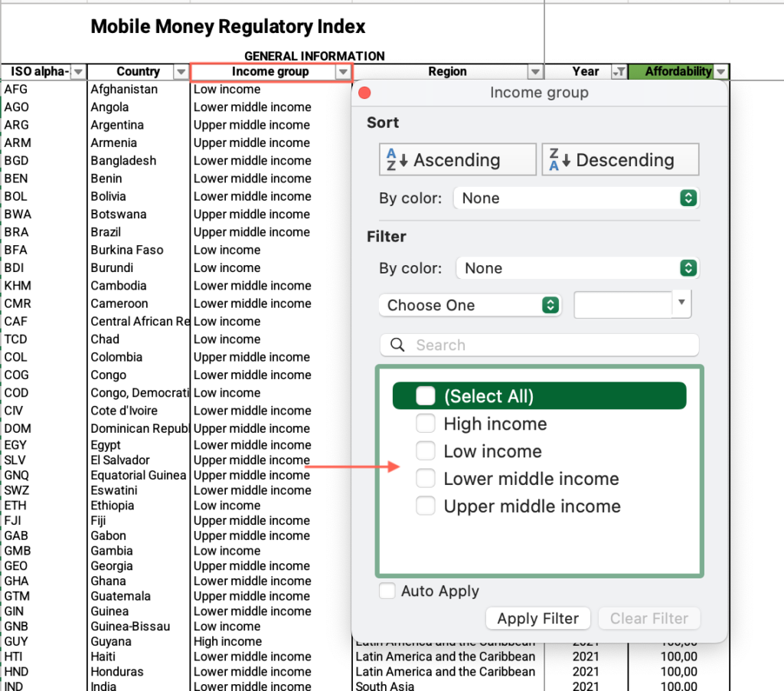Select Honduras's year 2021 cell
The image size is (784, 691).
pyautogui.click(x=586, y=672)
